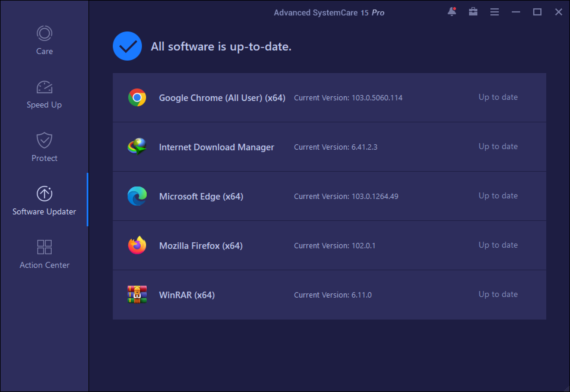Screen dimensions: 570x392
Task: Open the hamburger options menu
Action: (495, 12)
